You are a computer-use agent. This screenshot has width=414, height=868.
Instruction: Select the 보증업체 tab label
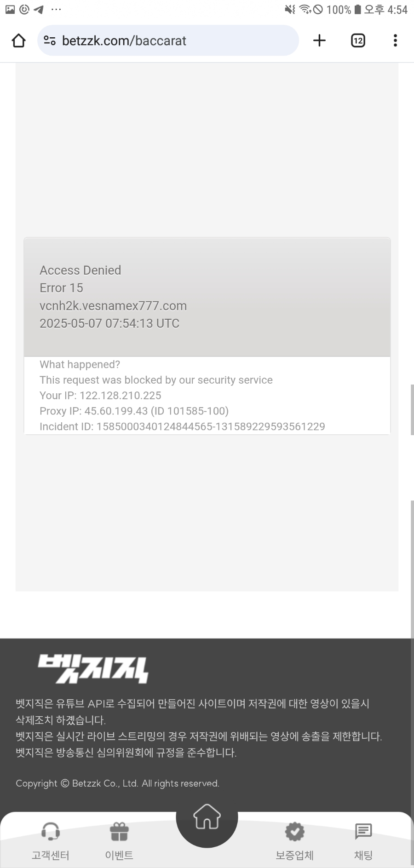295,855
